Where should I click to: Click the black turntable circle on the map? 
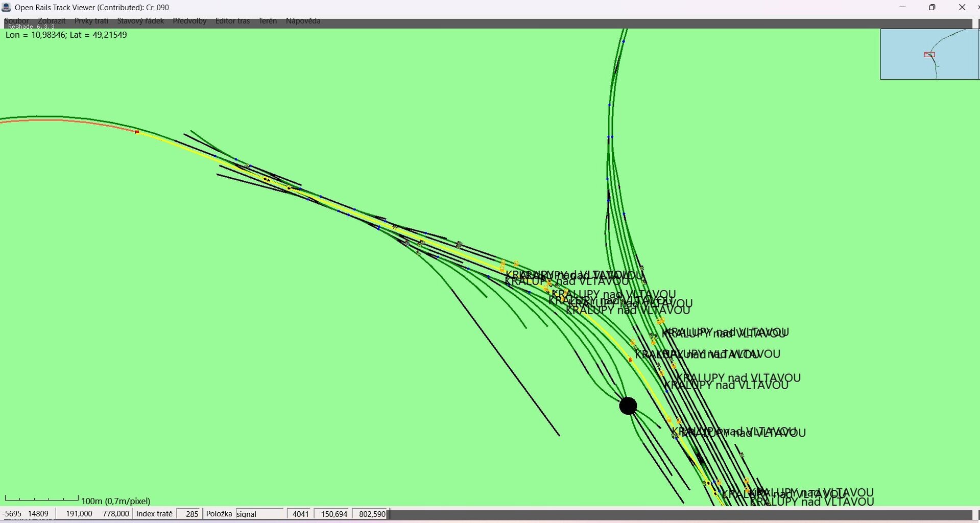pos(628,406)
